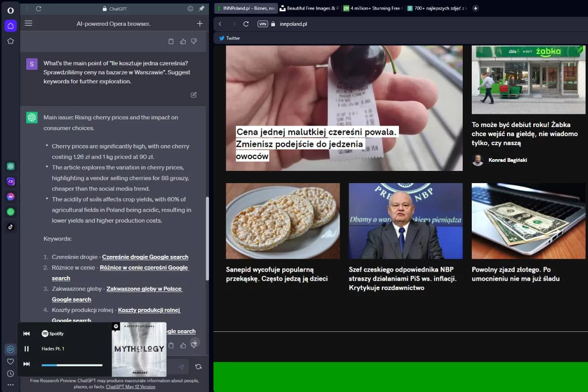Open the bookmarks star icon in sidebar
Screen dimensions: 588x392
pos(10,41)
